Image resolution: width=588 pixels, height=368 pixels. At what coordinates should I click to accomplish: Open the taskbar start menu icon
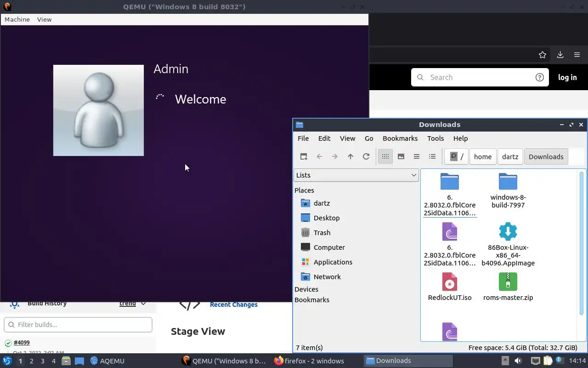tap(7, 361)
